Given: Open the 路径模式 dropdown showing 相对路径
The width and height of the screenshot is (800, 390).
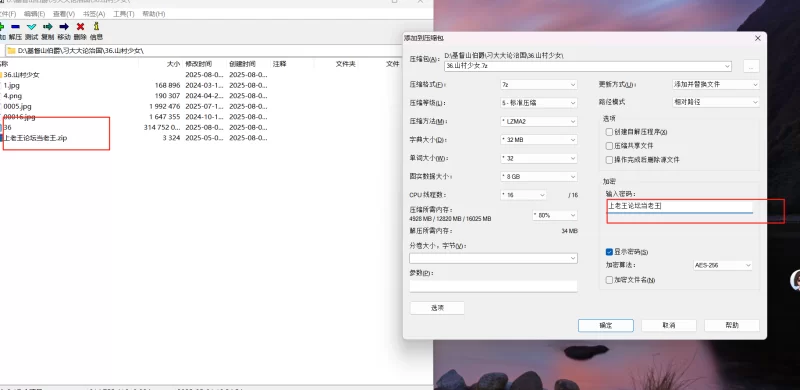Looking at the screenshot, I should click(x=716, y=102).
